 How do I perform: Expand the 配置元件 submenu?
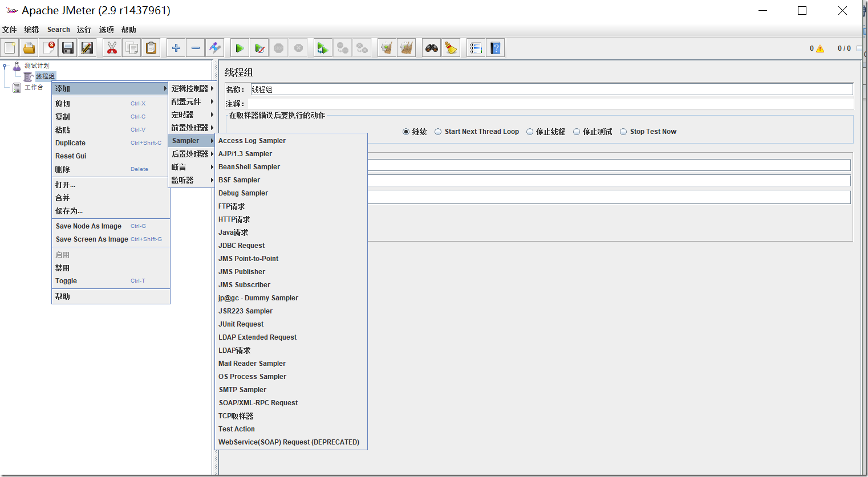tap(192, 101)
